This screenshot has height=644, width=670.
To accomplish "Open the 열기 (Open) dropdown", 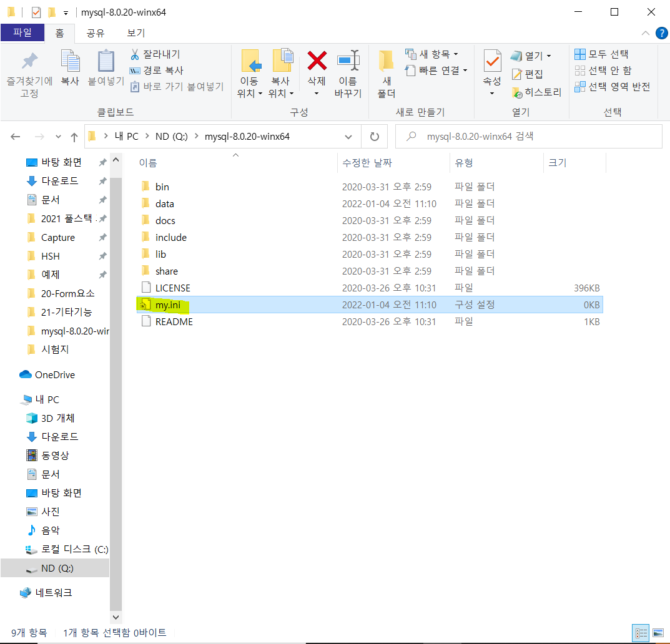I will [x=531, y=56].
